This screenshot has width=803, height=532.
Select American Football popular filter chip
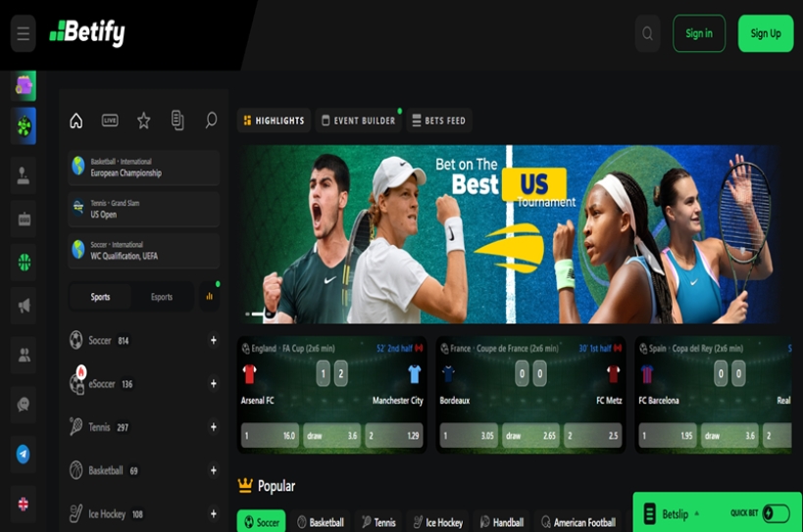coord(578,522)
